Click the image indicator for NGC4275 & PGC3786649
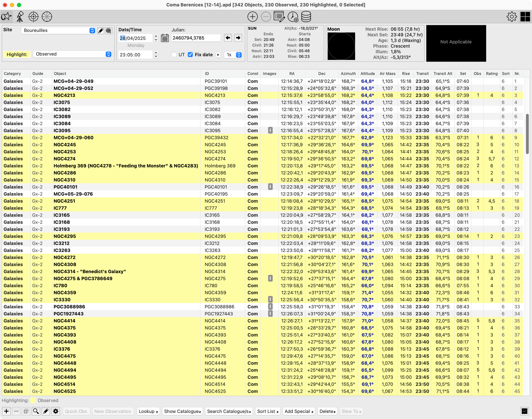This screenshot has height=419, width=532. click(270, 278)
